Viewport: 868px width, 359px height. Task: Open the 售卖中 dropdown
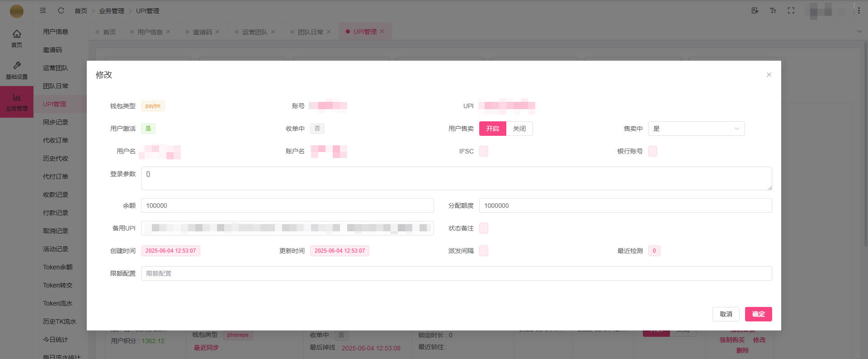(696, 129)
